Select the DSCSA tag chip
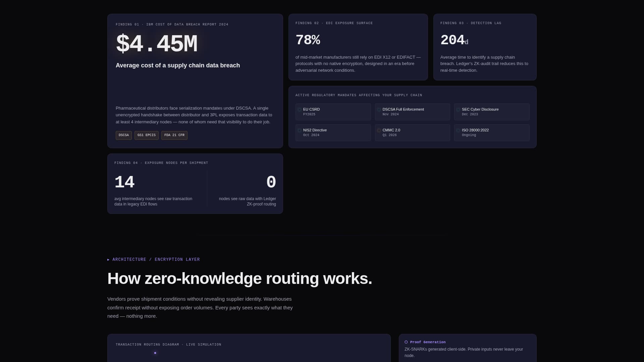The width and height of the screenshot is (644, 362). click(x=124, y=135)
